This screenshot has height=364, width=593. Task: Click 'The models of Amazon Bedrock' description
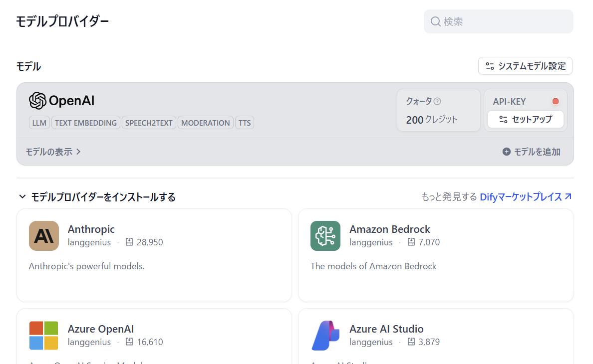[373, 266]
